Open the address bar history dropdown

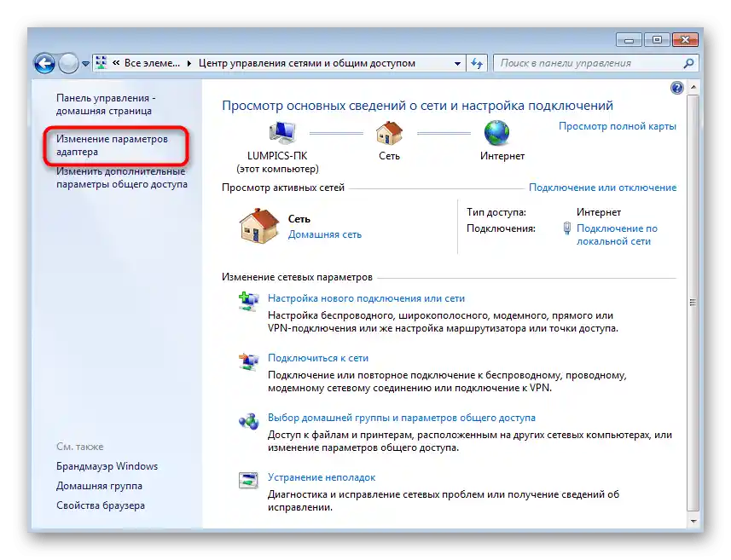point(457,63)
